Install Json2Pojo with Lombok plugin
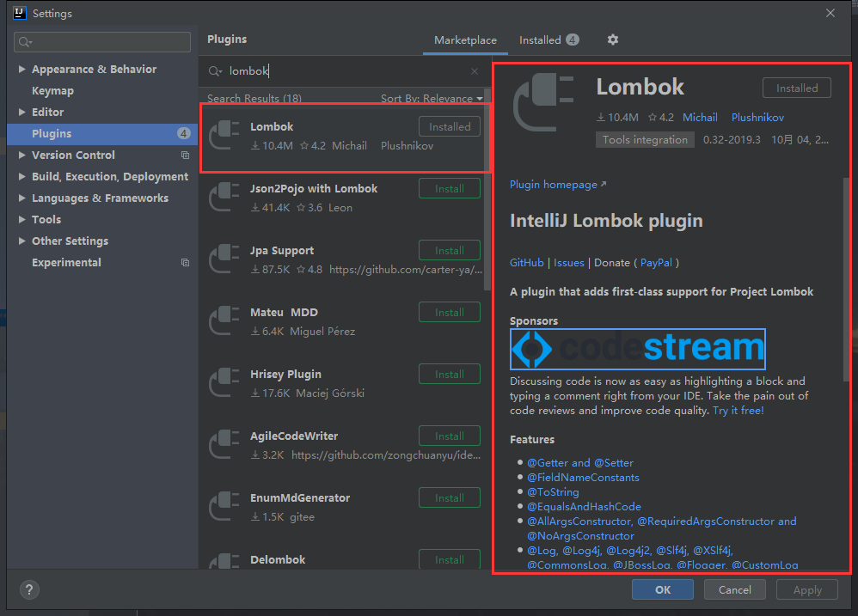858x616 pixels. point(450,188)
